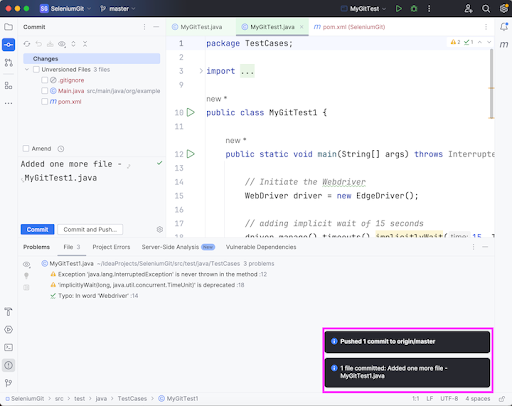Check the pom.xml file checkbox
This screenshot has width=512, height=406.
point(45,101)
